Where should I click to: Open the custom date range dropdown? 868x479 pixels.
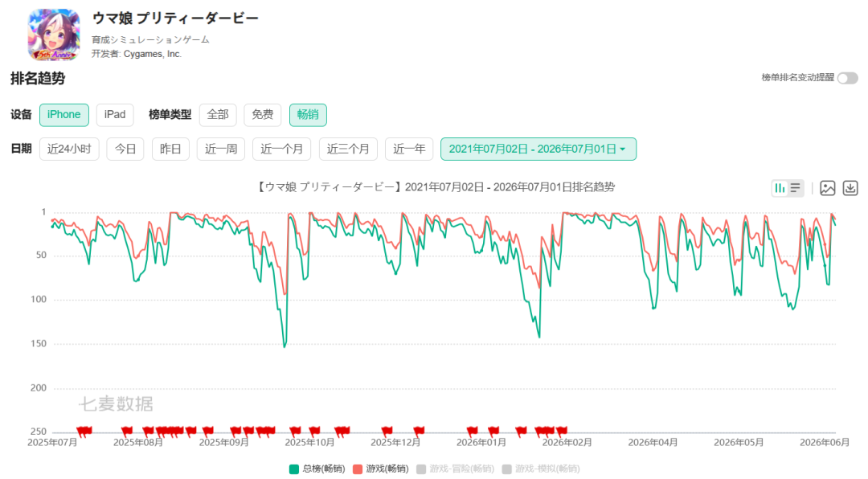(538, 149)
